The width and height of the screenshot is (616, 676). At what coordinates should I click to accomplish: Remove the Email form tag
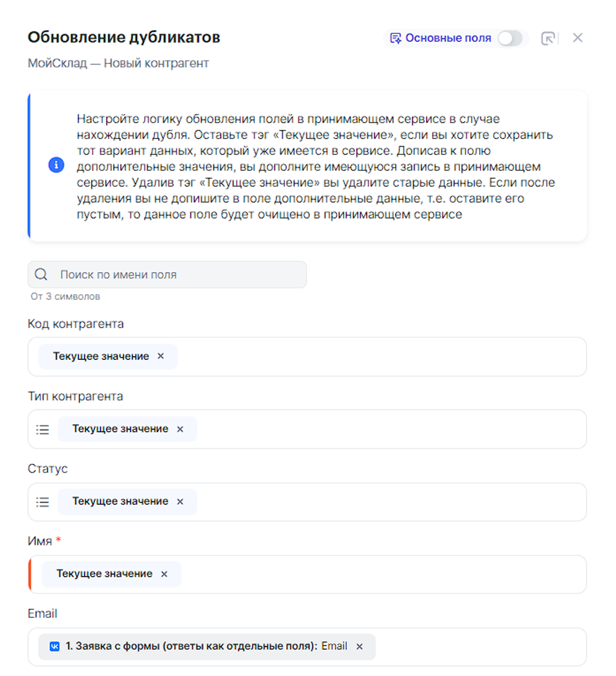tap(359, 647)
